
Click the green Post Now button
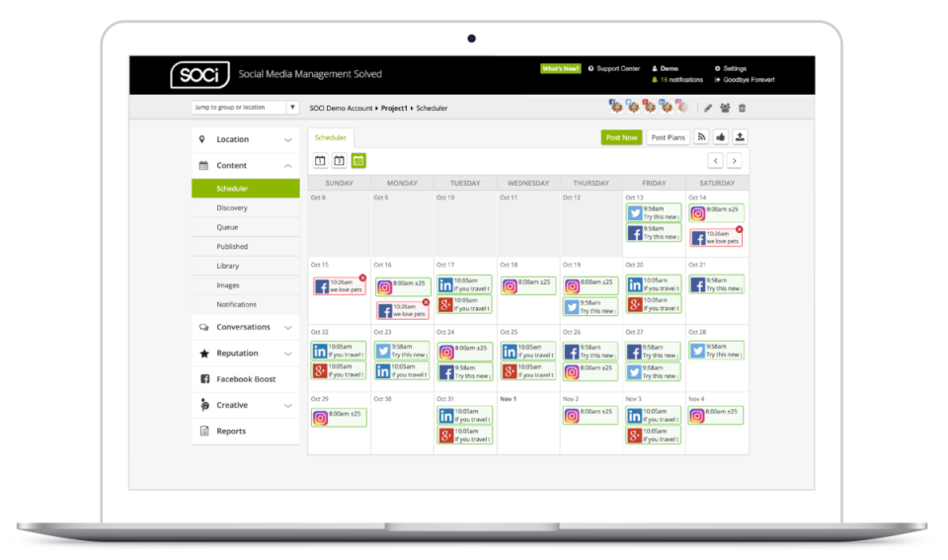(621, 138)
